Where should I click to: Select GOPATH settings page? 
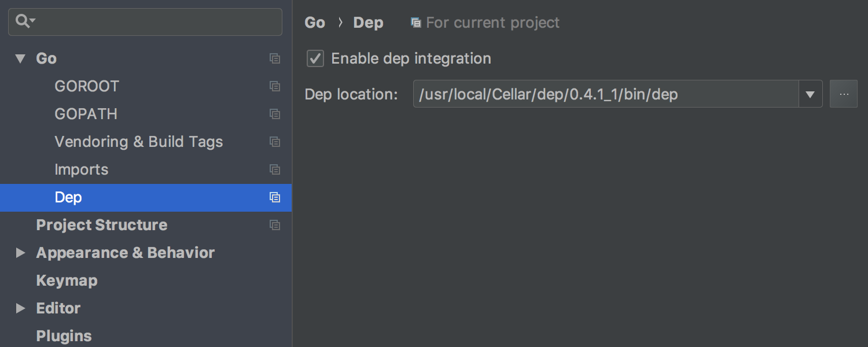click(x=86, y=114)
